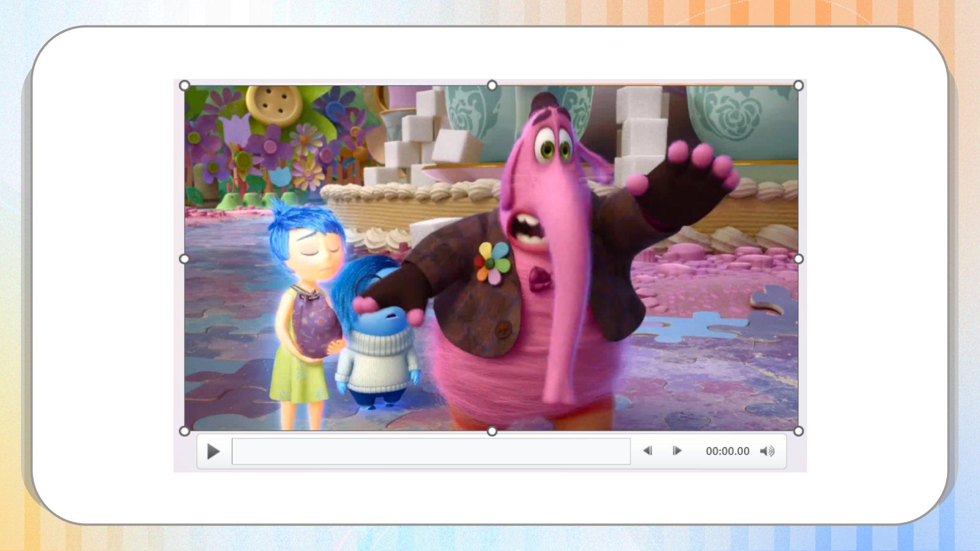Click the left-middle resize handle
This screenshot has width=980, height=551.
(185, 259)
